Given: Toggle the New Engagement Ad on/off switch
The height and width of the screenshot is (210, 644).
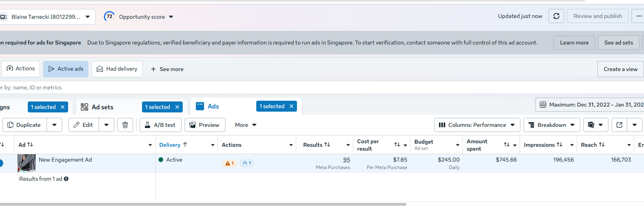Looking at the screenshot, I should (x=1, y=163).
